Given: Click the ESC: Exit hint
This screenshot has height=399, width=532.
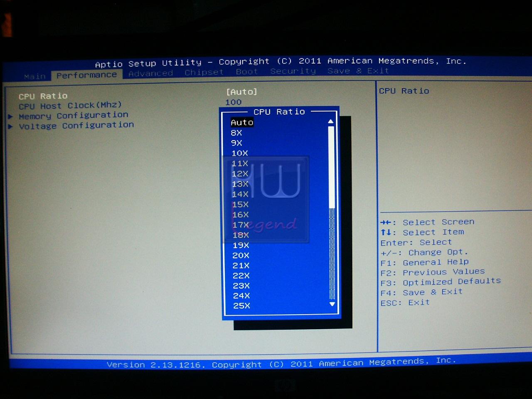Looking at the screenshot, I should click(x=405, y=303).
